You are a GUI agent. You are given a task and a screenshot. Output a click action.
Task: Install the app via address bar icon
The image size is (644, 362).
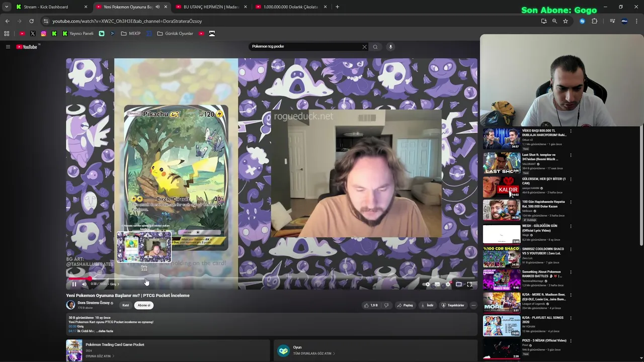544,21
